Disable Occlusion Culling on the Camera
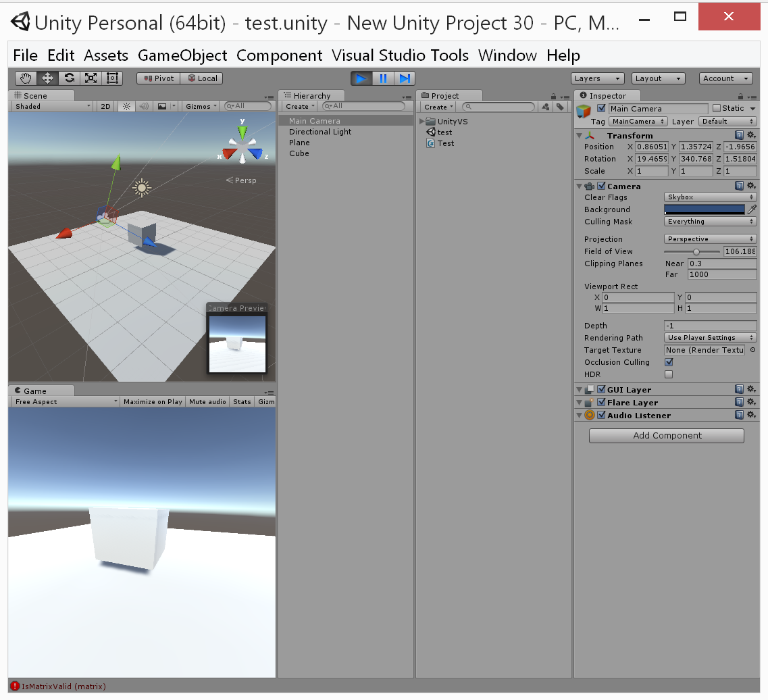Image resolution: width=768 pixels, height=700 pixels. [x=669, y=362]
